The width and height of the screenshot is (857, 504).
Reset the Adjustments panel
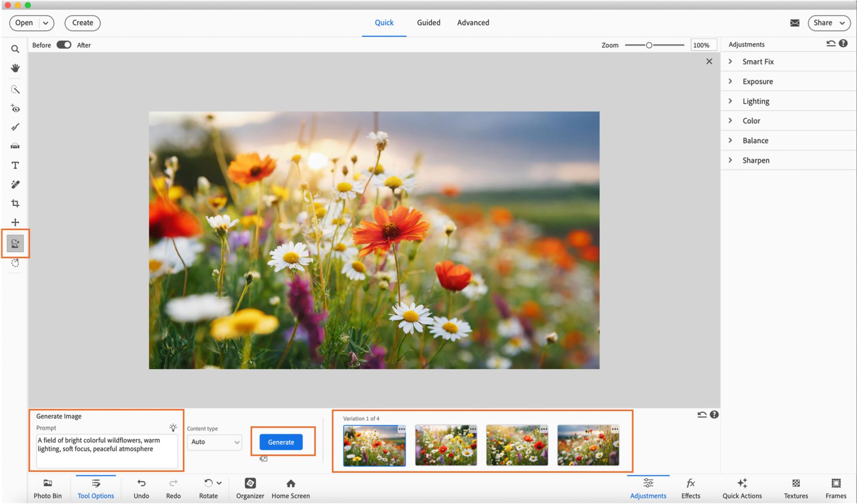coord(830,43)
